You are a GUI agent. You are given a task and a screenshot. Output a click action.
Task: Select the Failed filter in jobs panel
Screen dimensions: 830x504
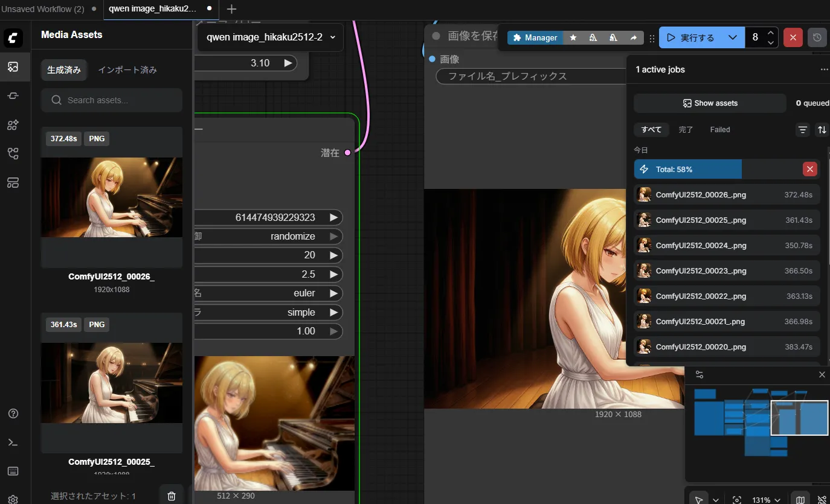tap(719, 130)
